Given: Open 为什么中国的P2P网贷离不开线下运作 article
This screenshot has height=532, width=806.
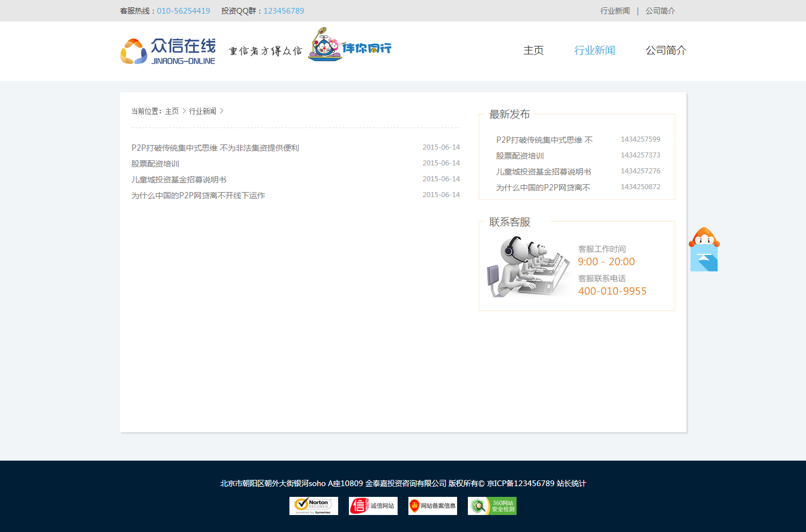Looking at the screenshot, I should (198, 195).
